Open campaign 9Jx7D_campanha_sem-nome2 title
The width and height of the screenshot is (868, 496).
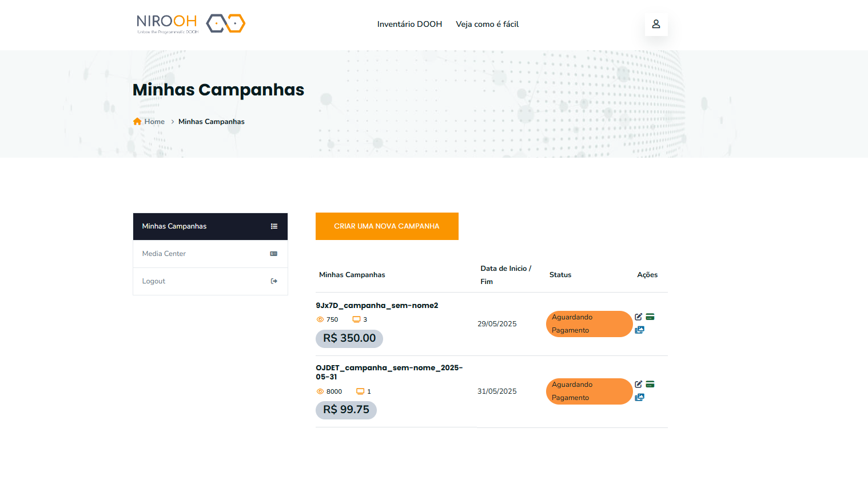point(377,306)
